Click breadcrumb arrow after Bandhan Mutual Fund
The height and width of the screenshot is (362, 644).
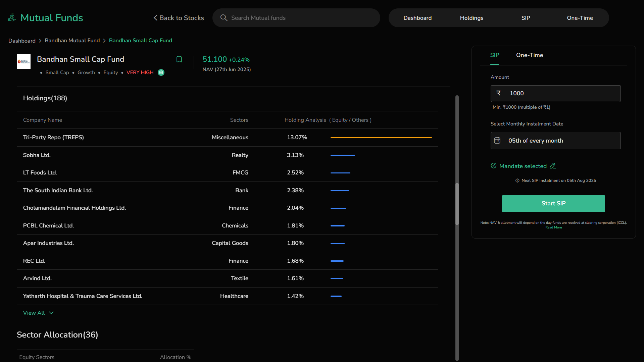[x=104, y=41]
